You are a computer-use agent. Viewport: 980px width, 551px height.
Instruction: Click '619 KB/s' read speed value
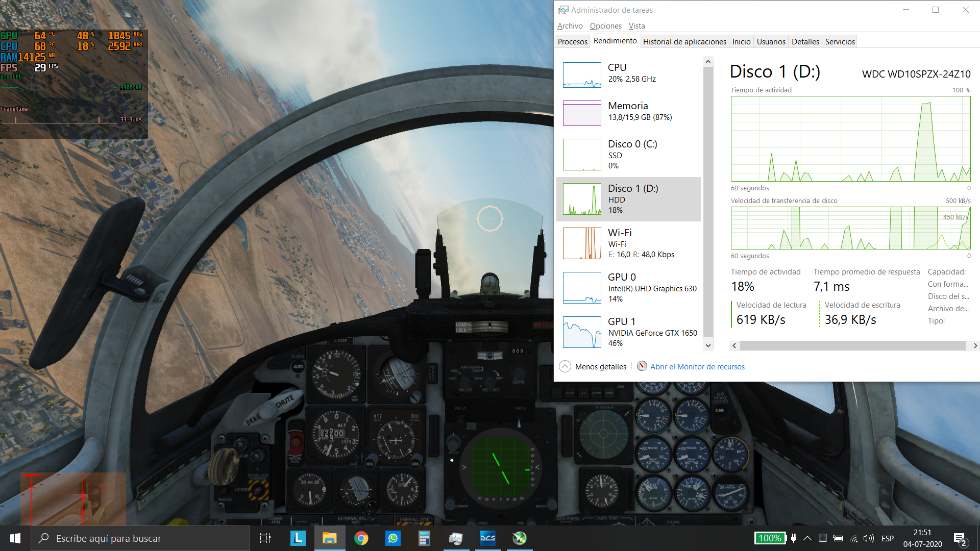pyautogui.click(x=761, y=320)
